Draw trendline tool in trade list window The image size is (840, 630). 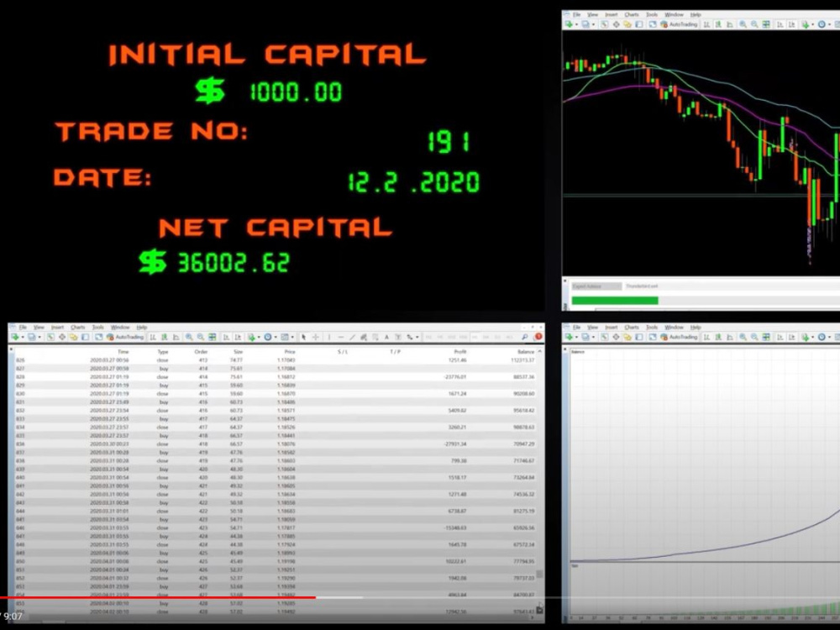click(x=353, y=337)
